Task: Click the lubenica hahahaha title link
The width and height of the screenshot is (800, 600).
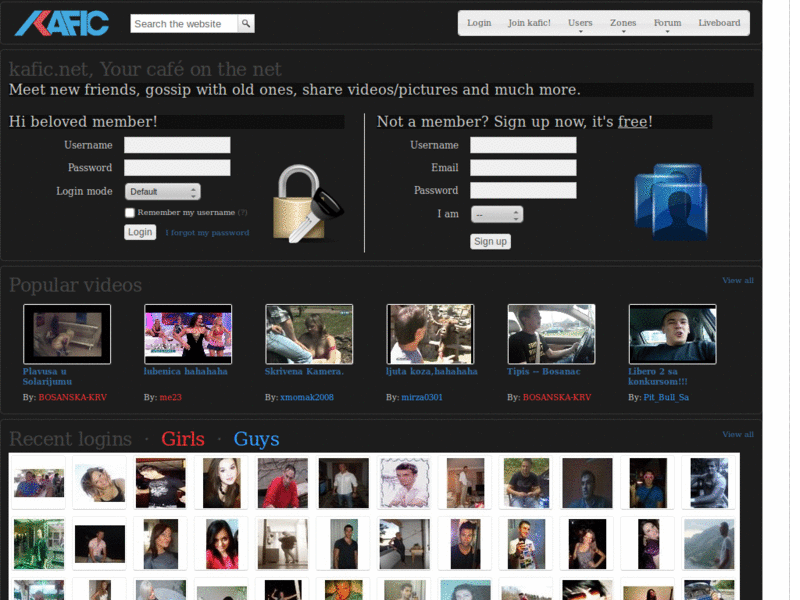Action: coord(186,371)
